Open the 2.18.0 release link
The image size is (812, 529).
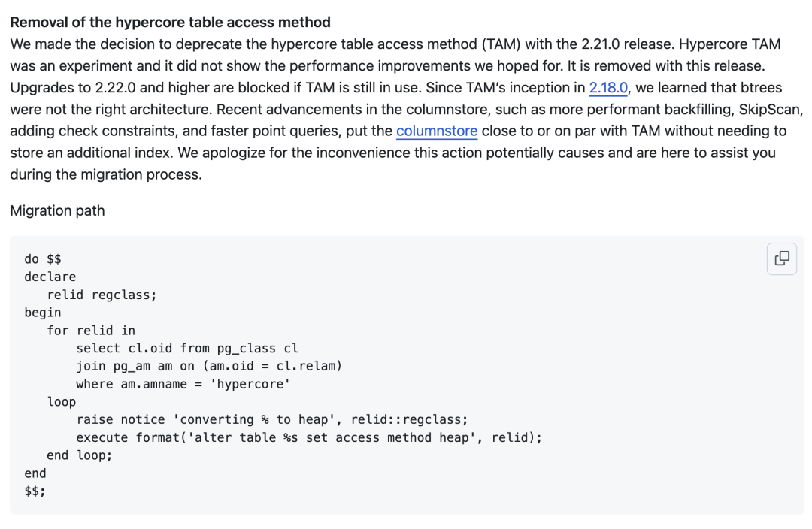point(607,87)
